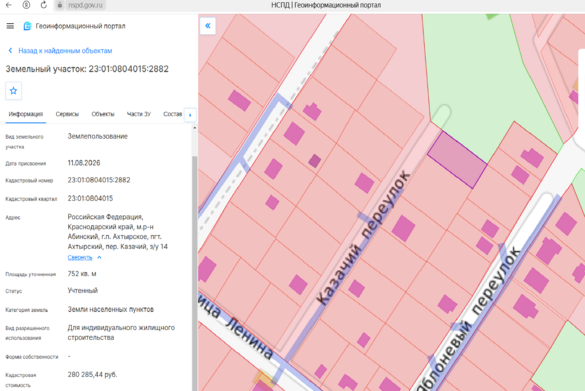
Task: Click the cadastral value 280 285,44 руб.
Action: point(93,375)
